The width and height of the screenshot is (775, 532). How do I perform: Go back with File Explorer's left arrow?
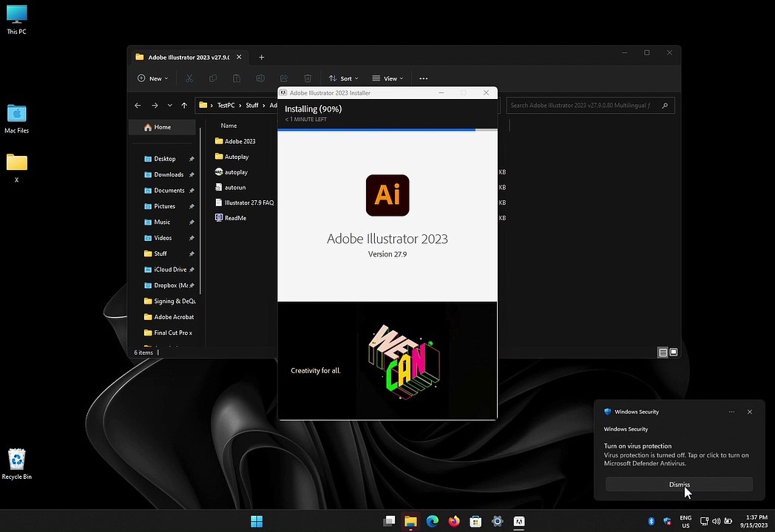click(138, 105)
